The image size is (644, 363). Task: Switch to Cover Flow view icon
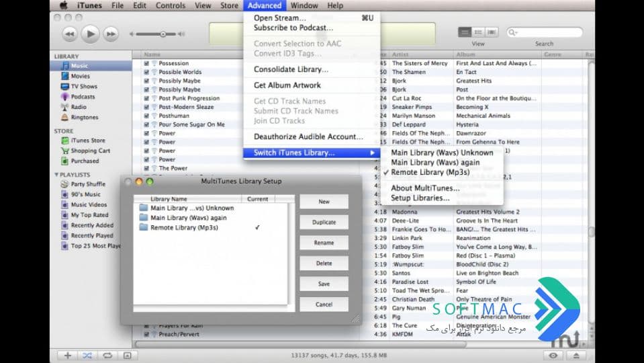(x=492, y=32)
